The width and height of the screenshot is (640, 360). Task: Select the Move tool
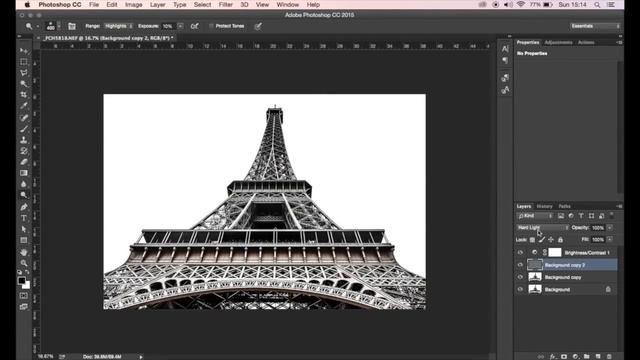tap(24, 51)
